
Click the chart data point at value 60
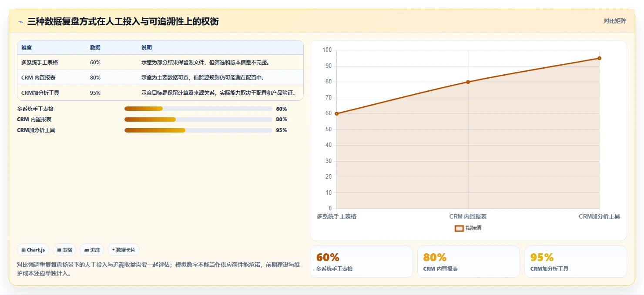(x=336, y=113)
